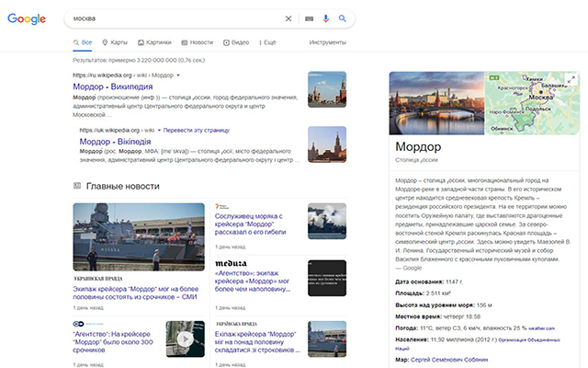Switch to the Картинки tab
Viewport: 588px width, 368px height.
tap(154, 42)
